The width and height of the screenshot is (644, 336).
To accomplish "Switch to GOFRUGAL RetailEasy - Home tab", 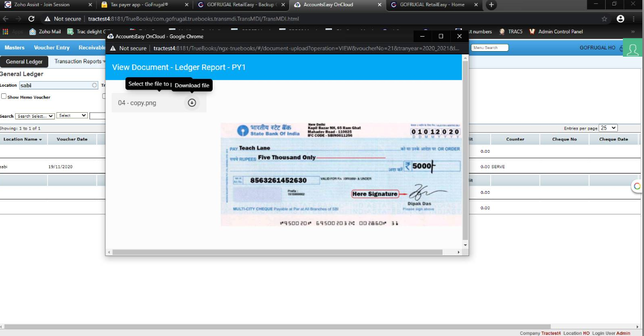I will point(432,5).
